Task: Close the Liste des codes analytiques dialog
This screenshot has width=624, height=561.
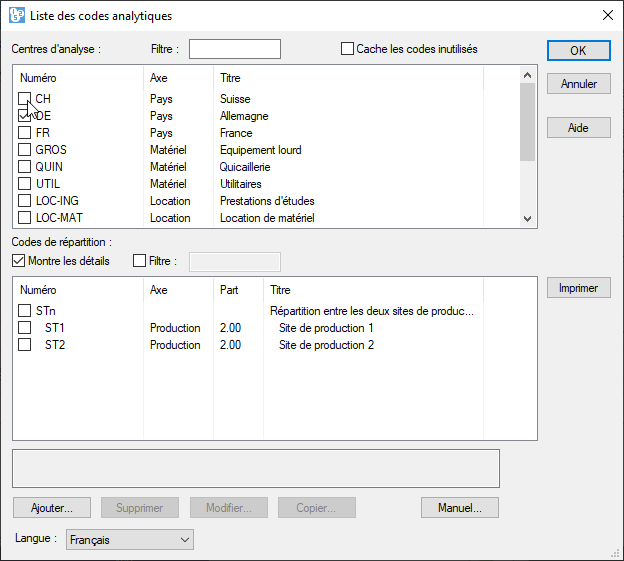Action: click(608, 16)
